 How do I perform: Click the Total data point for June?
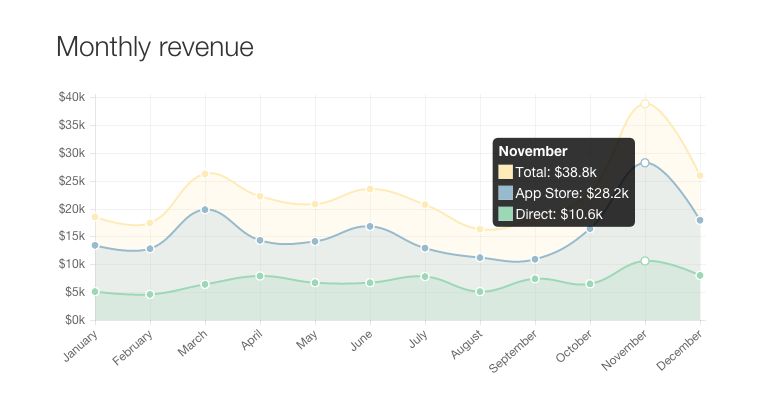[370, 189]
